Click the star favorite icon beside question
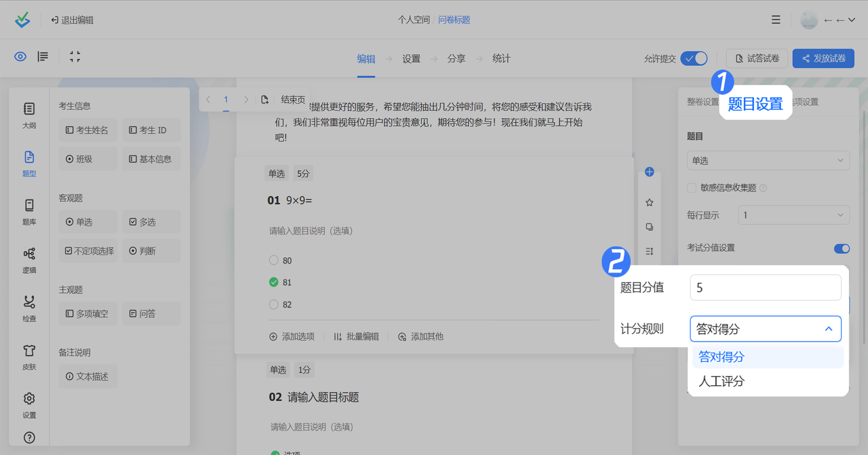Image resolution: width=868 pixels, height=455 pixels. (x=649, y=203)
